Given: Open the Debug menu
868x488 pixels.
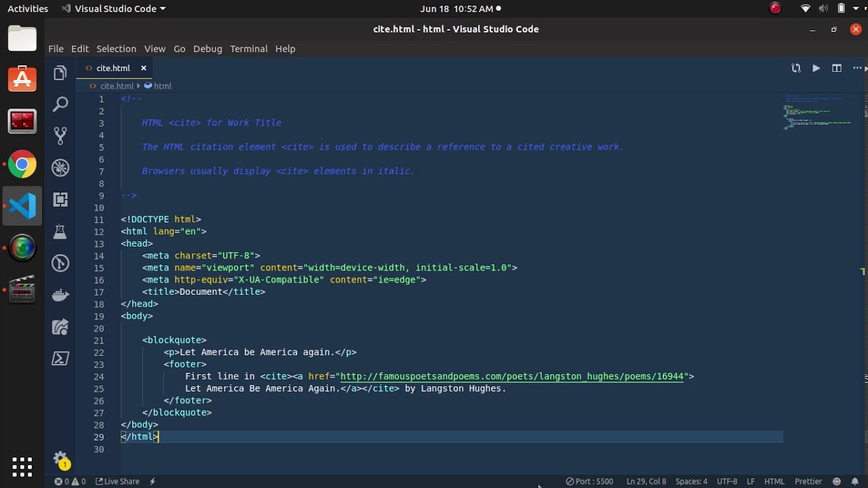Looking at the screenshot, I should click(208, 49).
